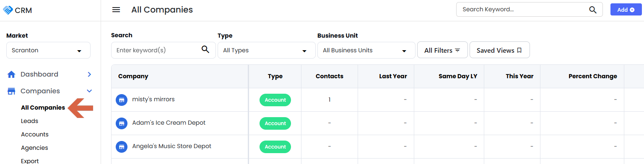The width and height of the screenshot is (644, 164).
Task: Open the All Types dropdown
Action: click(266, 50)
